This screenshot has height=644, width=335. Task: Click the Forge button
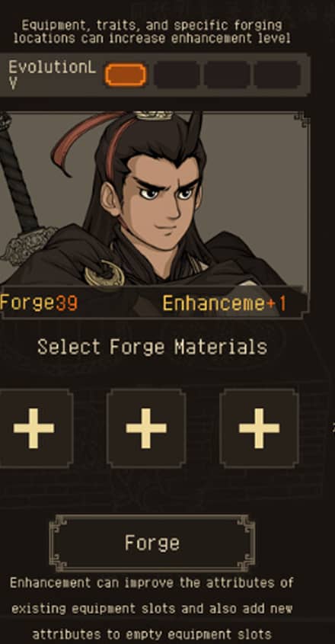(152, 543)
